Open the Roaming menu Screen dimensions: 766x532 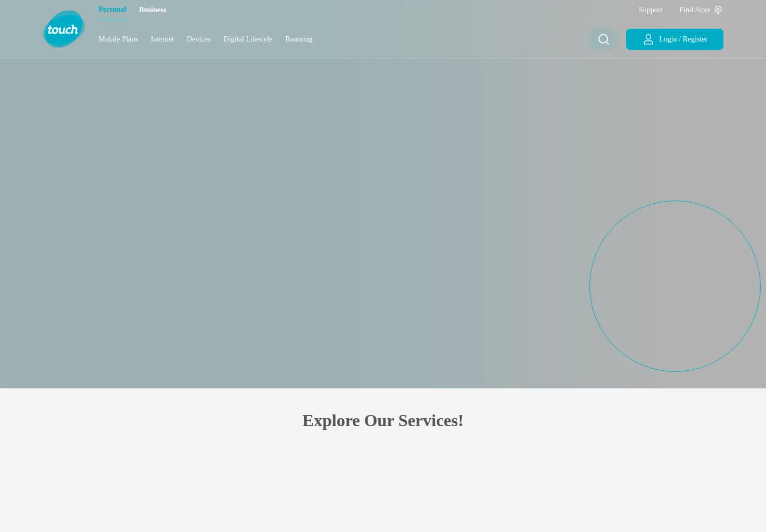tap(299, 39)
